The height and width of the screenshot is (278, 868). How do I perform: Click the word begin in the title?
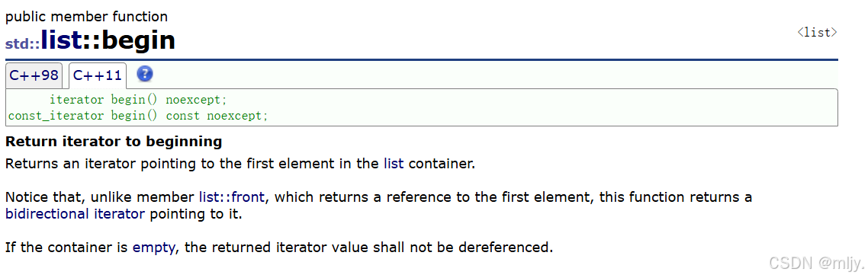coord(139,40)
